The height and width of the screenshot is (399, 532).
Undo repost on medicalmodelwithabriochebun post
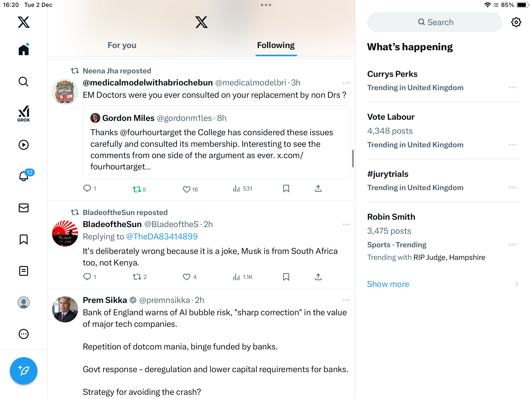pyautogui.click(x=137, y=189)
